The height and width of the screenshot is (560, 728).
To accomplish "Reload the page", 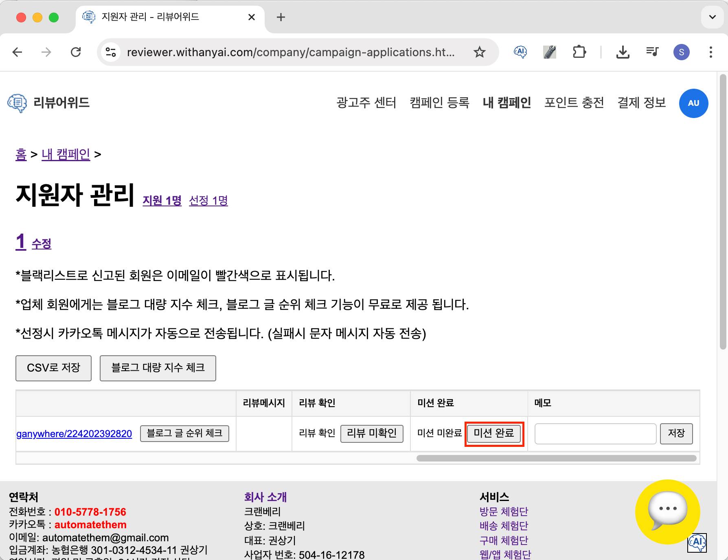I will point(76,52).
